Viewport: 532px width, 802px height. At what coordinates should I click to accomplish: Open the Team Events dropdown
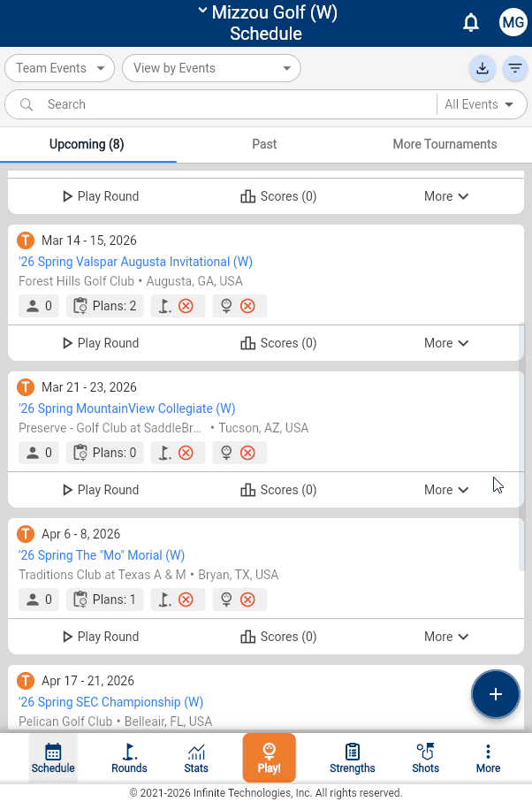coord(60,68)
